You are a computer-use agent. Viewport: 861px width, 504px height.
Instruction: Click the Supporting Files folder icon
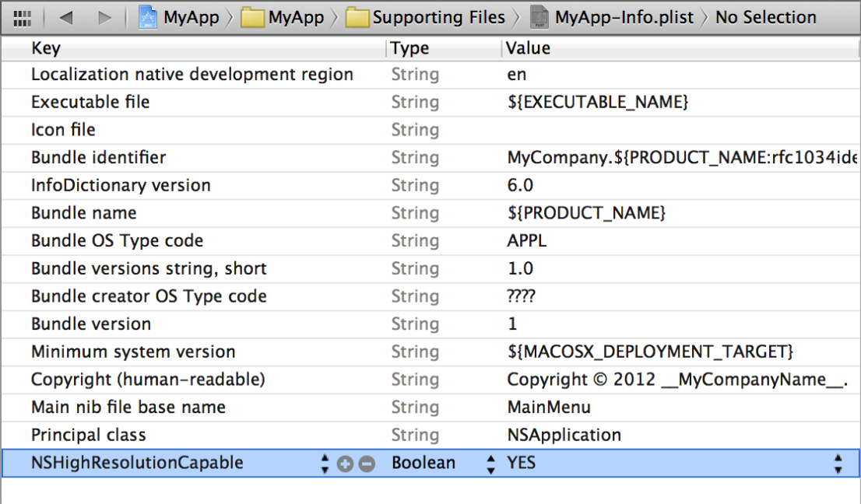pyautogui.click(x=357, y=17)
